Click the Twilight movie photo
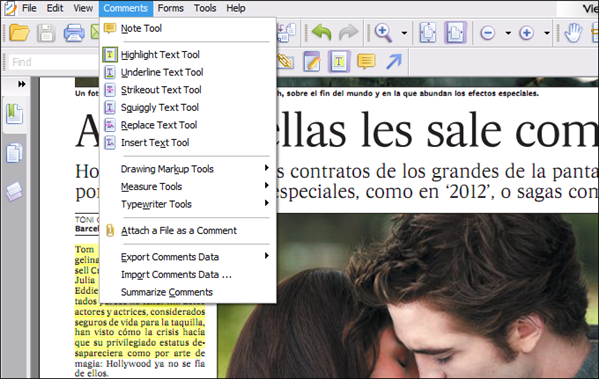 (x=408, y=296)
